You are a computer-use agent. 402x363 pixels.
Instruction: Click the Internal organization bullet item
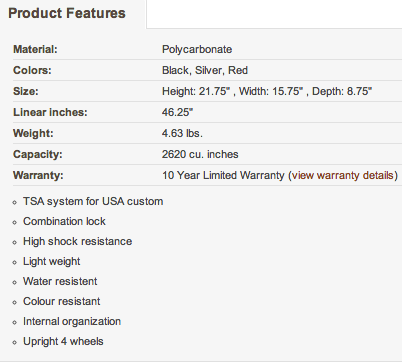[x=72, y=321]
